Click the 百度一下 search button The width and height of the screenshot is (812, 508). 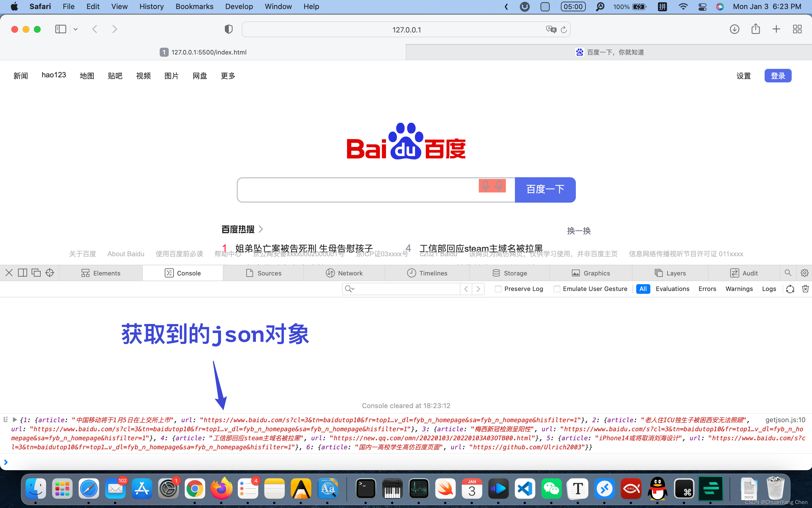[545, 190]
